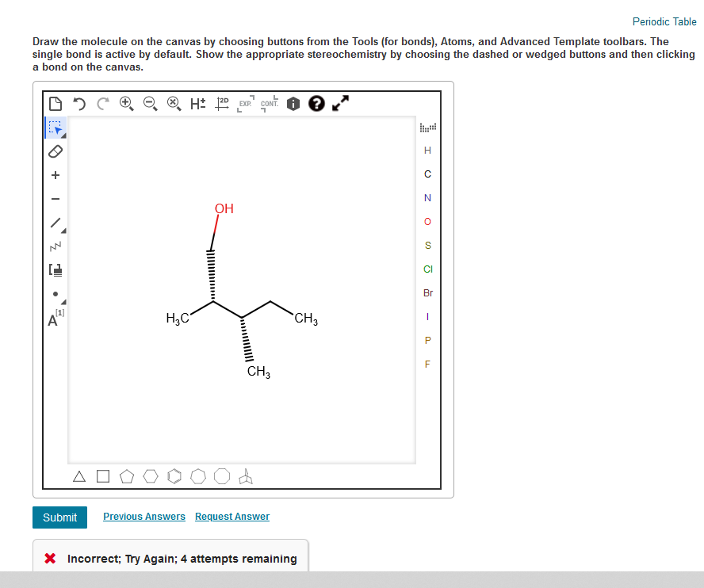The width and height of the screenshot is (704, 588).
Task: Clean structure using the 2D clean icon
Action: tap(222, 103)
